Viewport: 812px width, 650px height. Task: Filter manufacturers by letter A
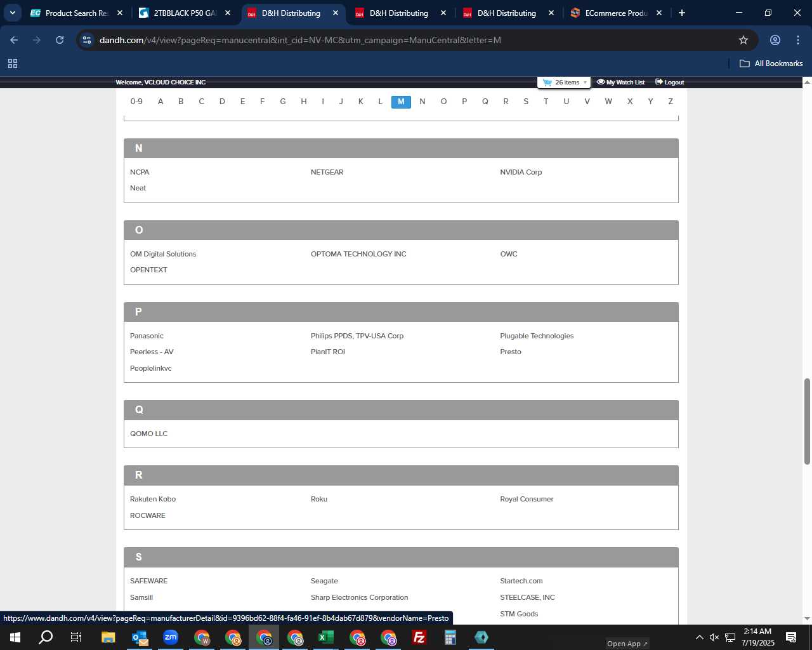160,102
